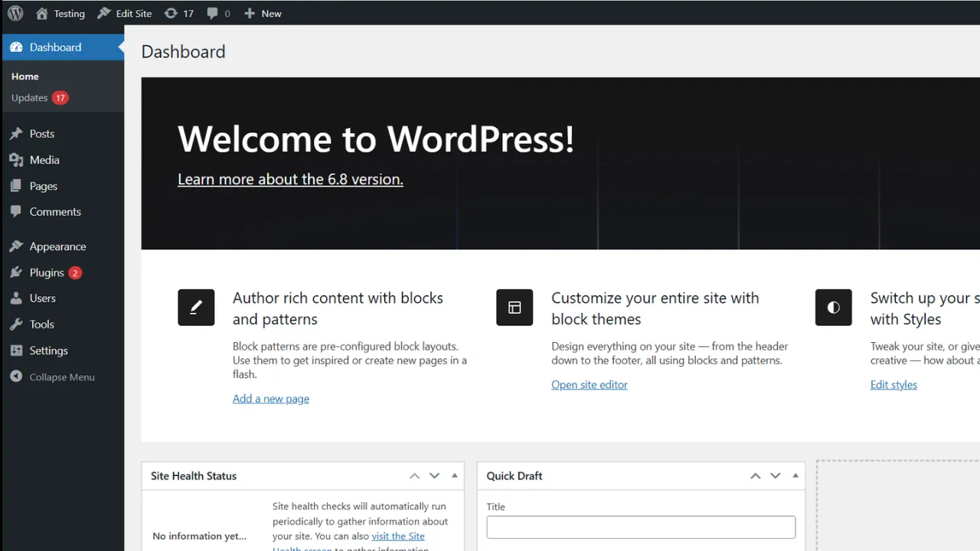
Task: Open Posts in sidebar
Action: (x=42, y=133)
